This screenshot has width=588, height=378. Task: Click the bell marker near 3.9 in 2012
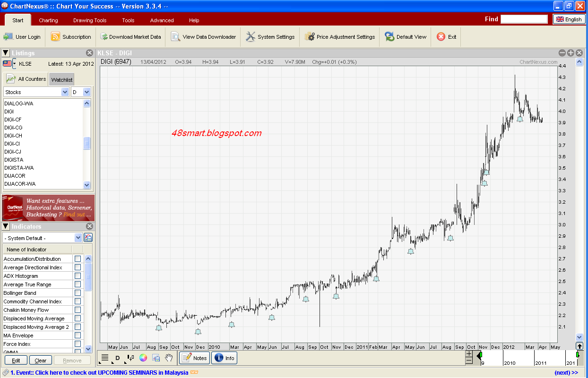point(520,119)
